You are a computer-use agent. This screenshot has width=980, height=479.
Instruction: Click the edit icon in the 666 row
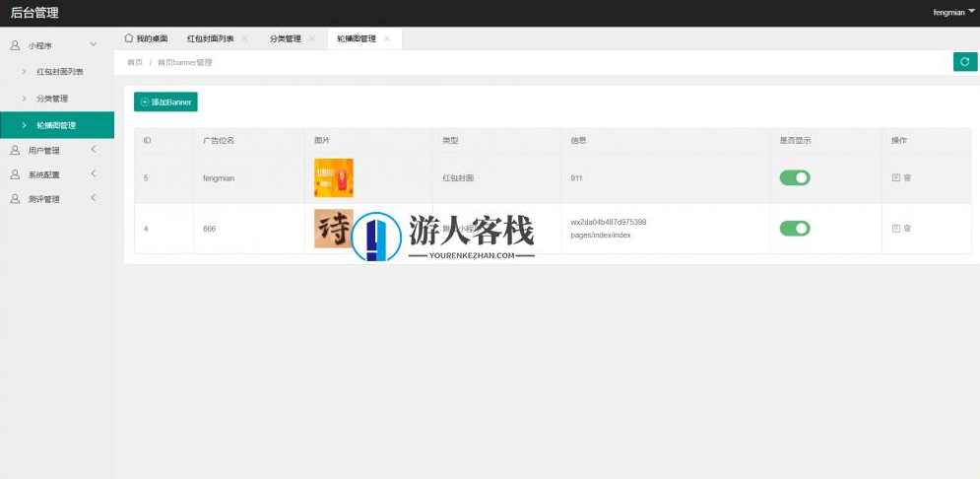pos(895,229)
